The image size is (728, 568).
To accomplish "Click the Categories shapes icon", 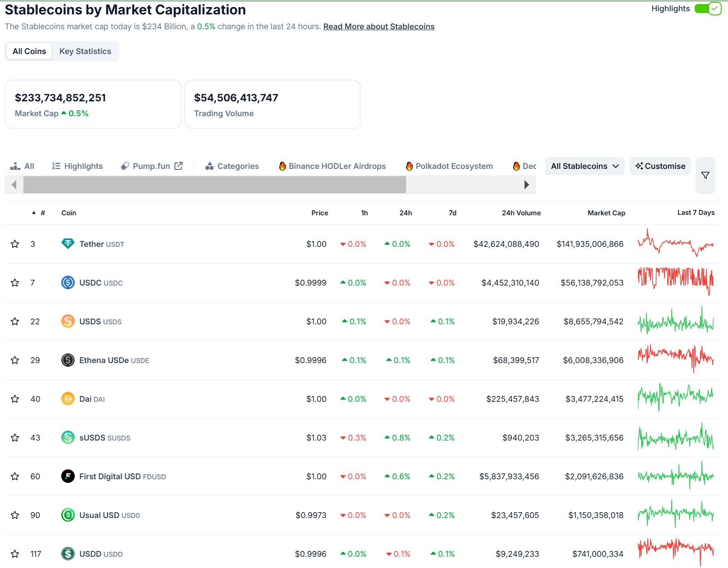I will click(209, 166).
